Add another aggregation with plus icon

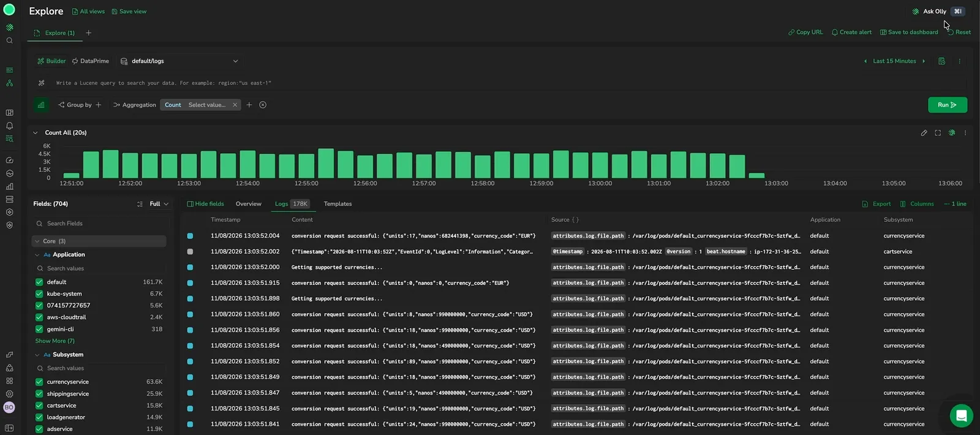pos(249,105)
